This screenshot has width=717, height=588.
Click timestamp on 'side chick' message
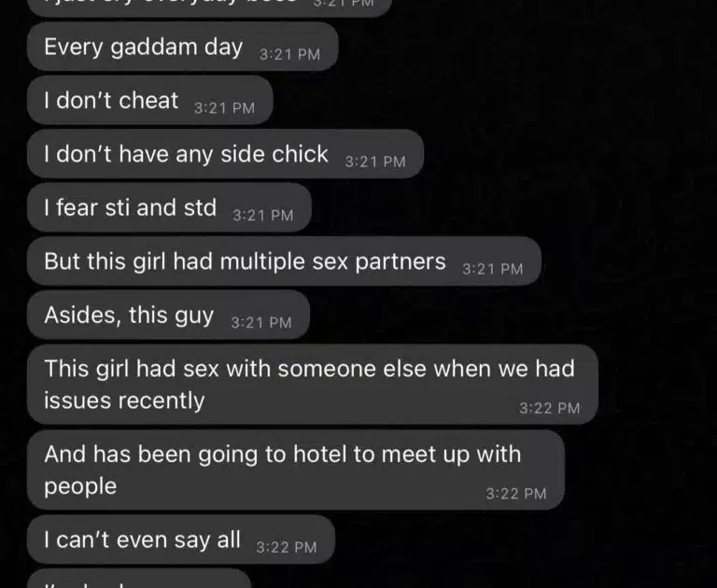point(375,161)
